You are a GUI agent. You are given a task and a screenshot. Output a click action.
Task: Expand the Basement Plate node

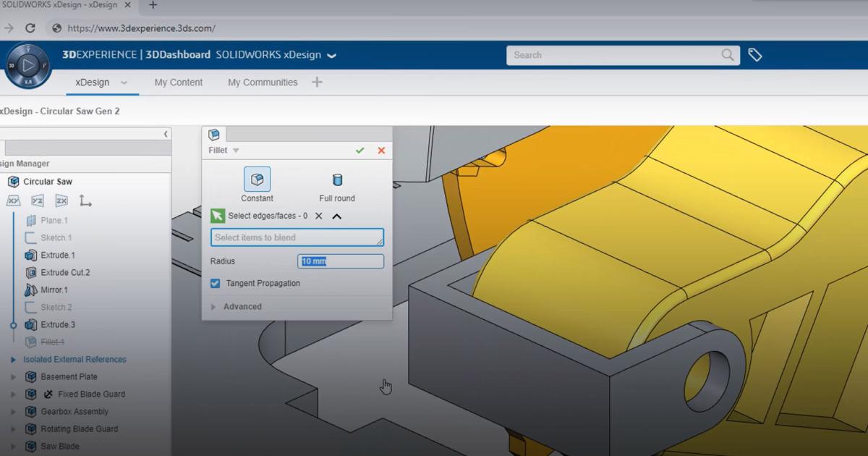[13, 377]
